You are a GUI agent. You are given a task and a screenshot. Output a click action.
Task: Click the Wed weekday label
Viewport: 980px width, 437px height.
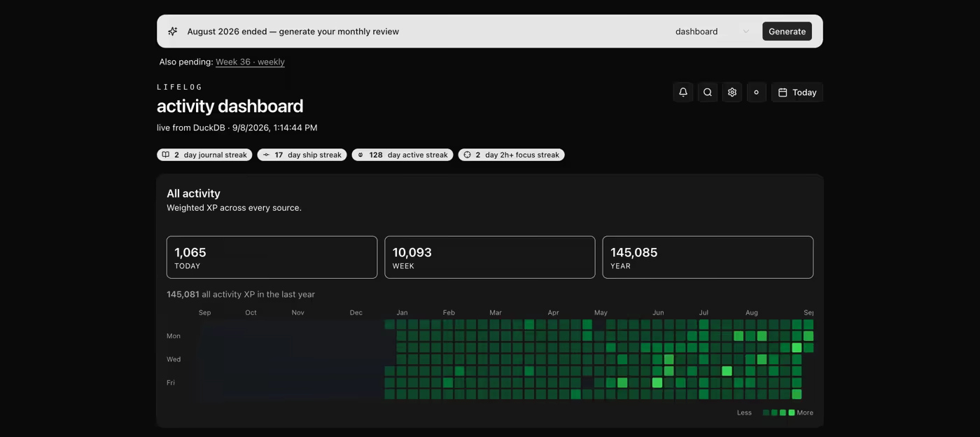[x=174, y=359]
